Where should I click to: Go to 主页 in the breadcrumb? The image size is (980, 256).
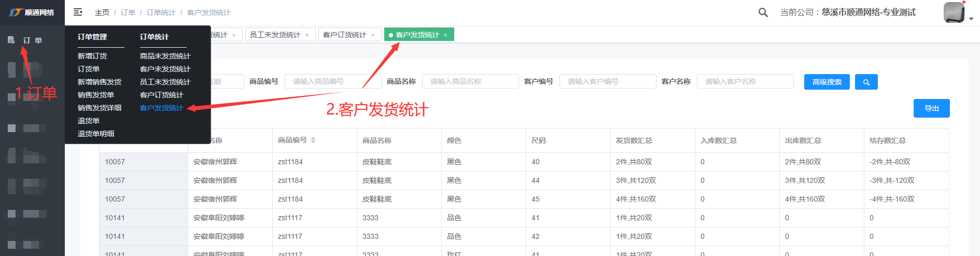click(102, 12)
